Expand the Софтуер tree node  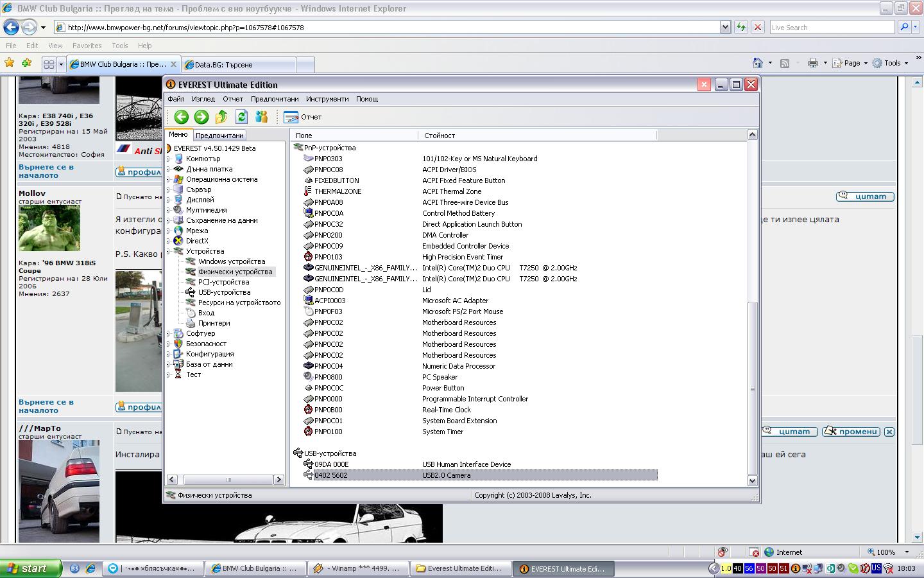click(x=169, y=333)
